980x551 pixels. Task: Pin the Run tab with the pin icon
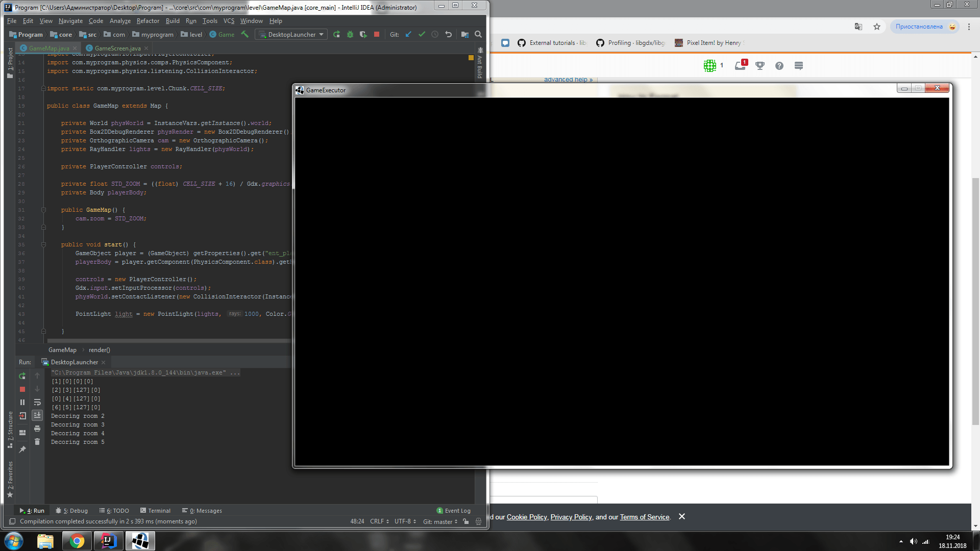pyautogui.click(x=22, y=449)
